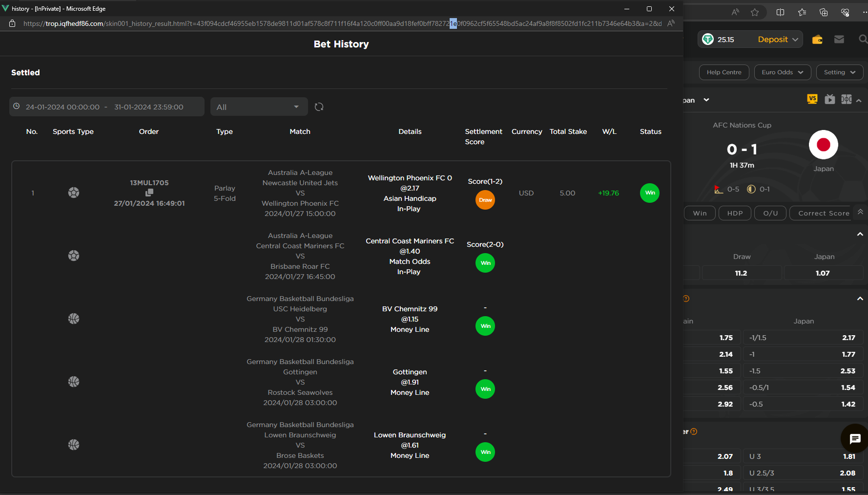868x495 pixels.
Task: Click the site info lock icon in the address bar
Action: 12,23
